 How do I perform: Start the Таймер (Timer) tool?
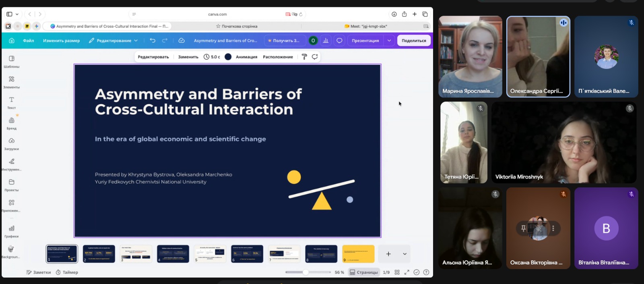pyautogui.click(x=67, y=272)
